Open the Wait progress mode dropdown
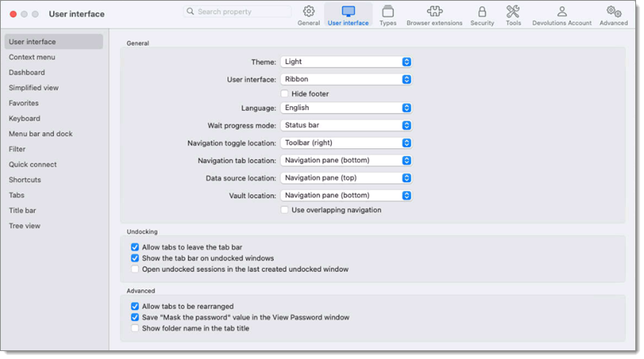This screenshot has height=359, width=644. (346, 125)
